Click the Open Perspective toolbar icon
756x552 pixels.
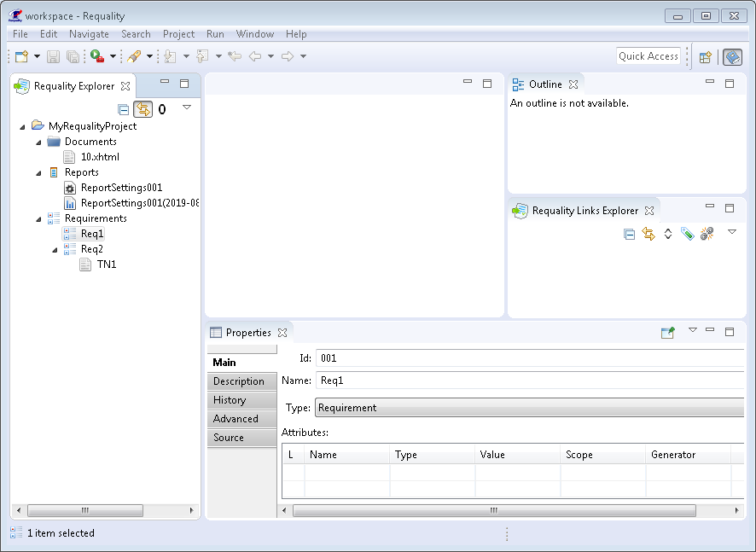pyautogui.click(x=706, y=57)
